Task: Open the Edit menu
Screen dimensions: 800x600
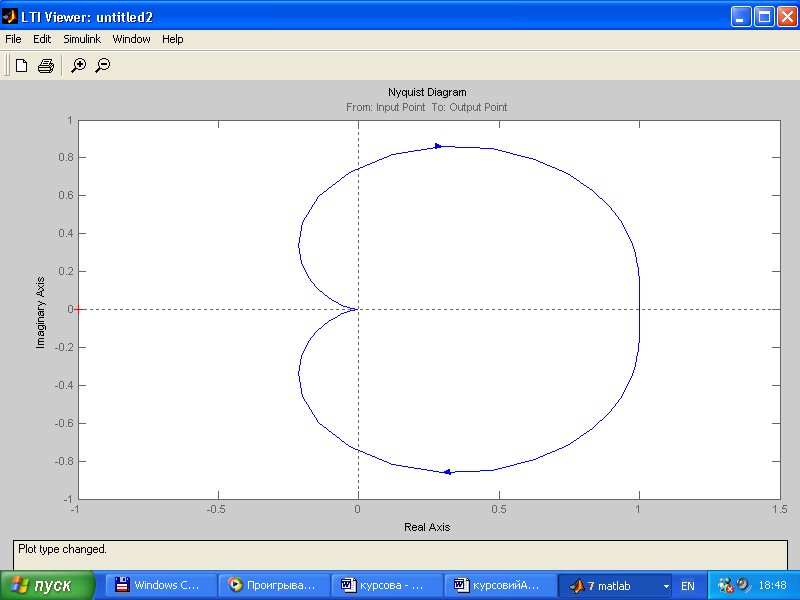Action: click(42, 39)
